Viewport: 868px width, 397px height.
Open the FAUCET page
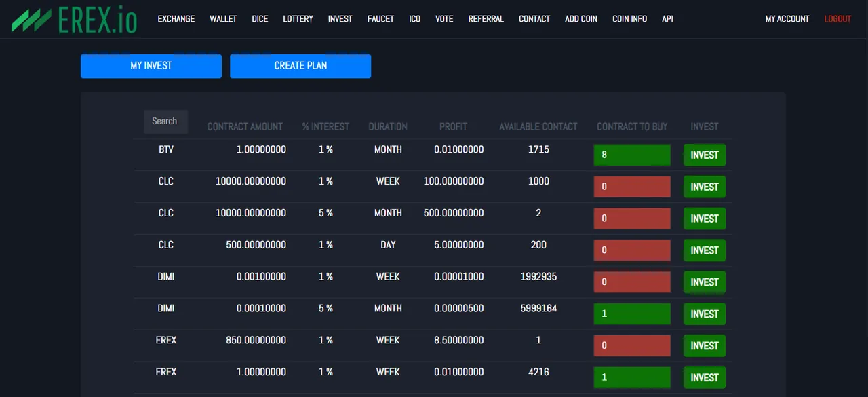coord(380,19)
